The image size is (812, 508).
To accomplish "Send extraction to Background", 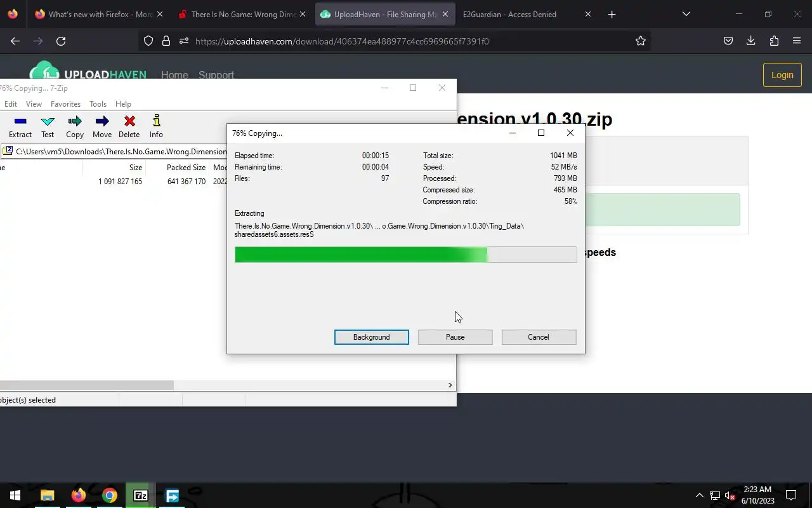I will click(372, 337).
